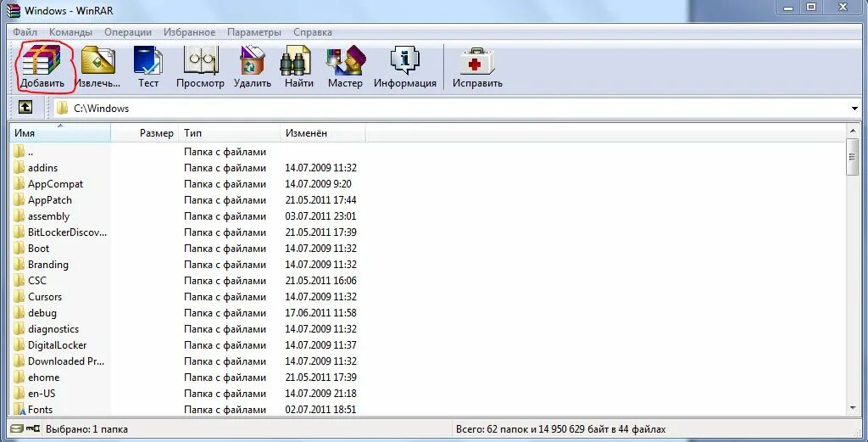Launch the Мастер (Wizard) icon
This screenshot has height=442, width=868.
click(x=346, y=60)
